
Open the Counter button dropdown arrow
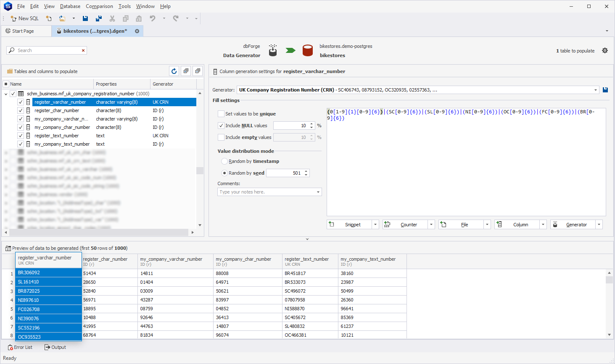click(x=431, y=225)
